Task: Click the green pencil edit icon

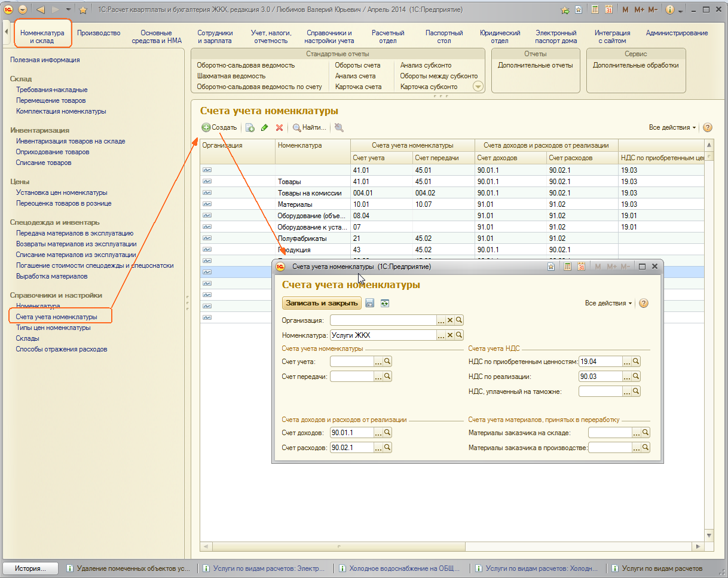Action: tap(265, 127)
